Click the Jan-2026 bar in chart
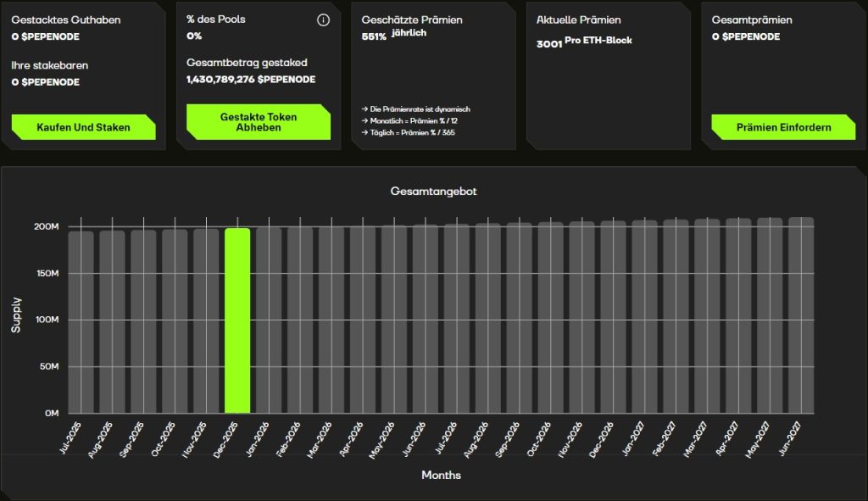The height and width of the screenshot is (501, 868). coord(269,320)
